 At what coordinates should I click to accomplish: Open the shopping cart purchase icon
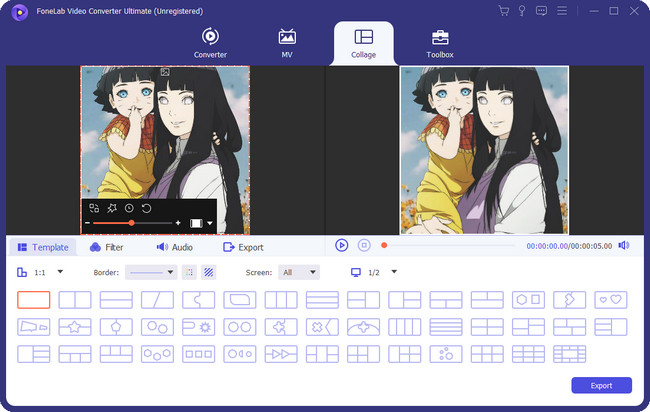(504, 11)
